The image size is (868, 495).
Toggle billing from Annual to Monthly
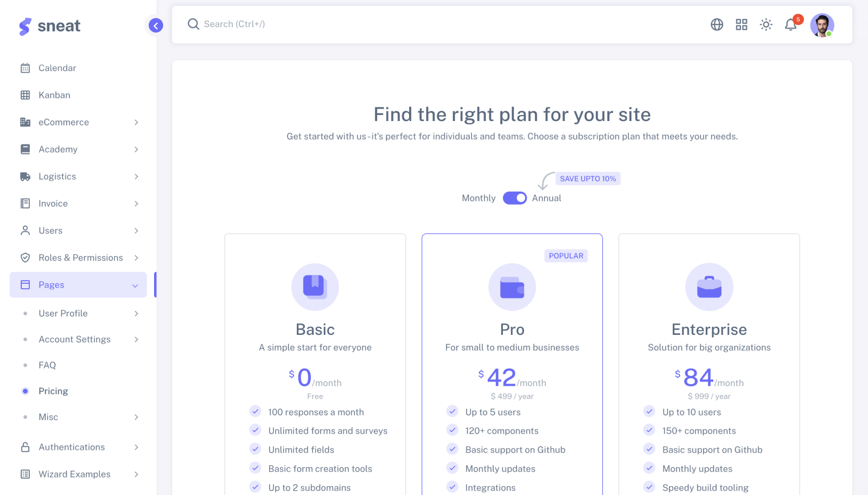[x=514, y=198]
